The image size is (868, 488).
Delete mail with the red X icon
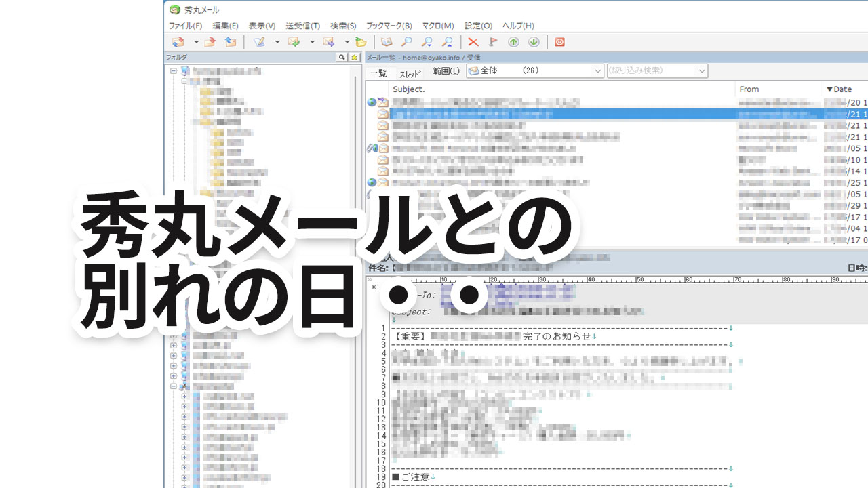pos(473,42)
